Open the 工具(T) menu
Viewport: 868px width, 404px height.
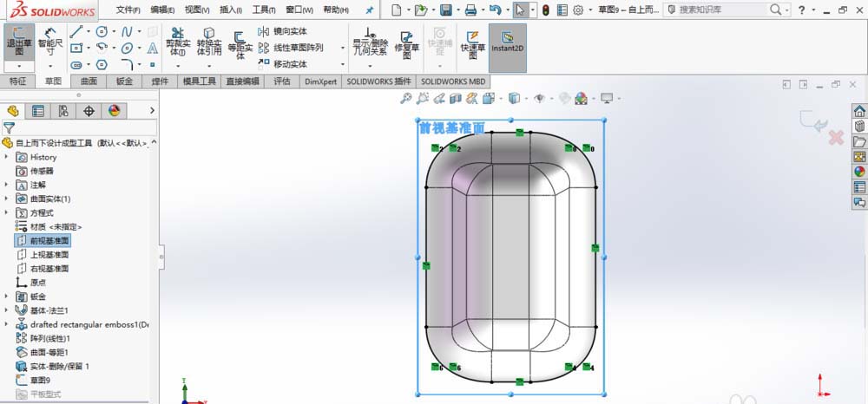(x=264, y=10)
